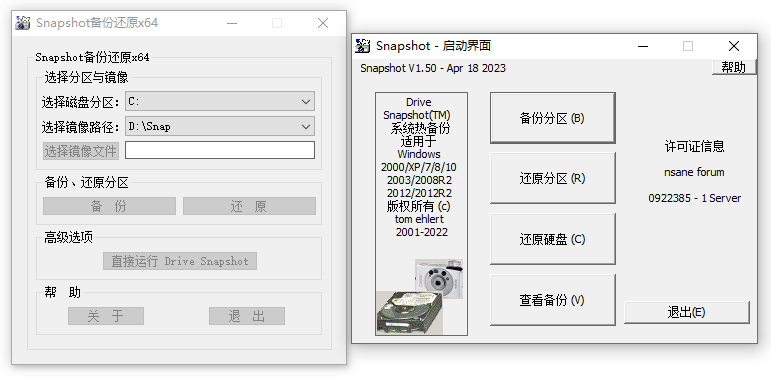
Task: Click the 关于 button
Action: [x=106, y=316]
